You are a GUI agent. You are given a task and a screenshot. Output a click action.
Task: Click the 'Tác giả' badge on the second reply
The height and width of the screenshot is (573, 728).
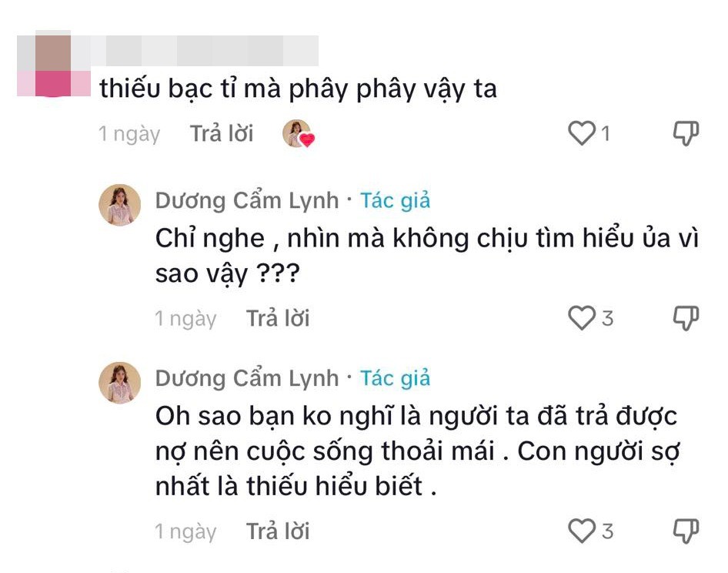pyautogui.click(x=396, y=377)
